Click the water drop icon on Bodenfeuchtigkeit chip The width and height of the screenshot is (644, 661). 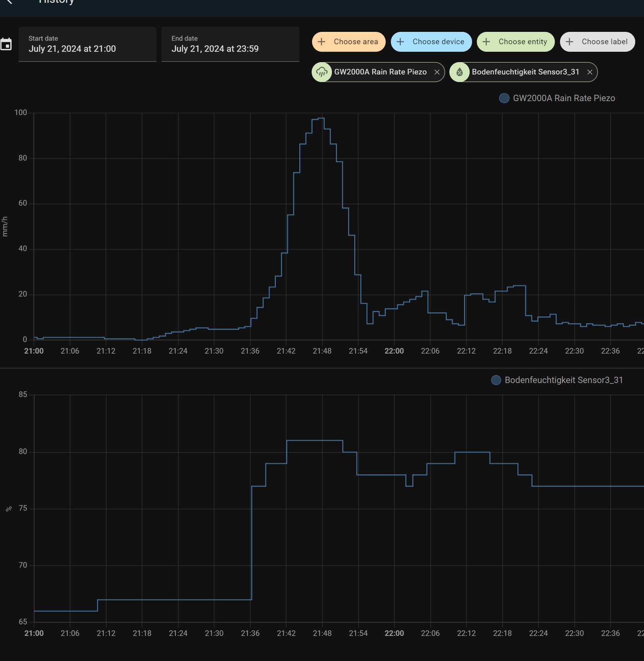click(459, 72)
